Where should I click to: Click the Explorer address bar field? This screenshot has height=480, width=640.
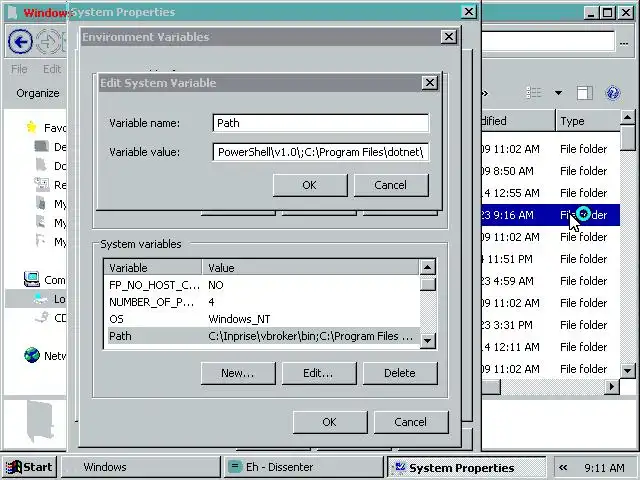click(x=548, y=41)
